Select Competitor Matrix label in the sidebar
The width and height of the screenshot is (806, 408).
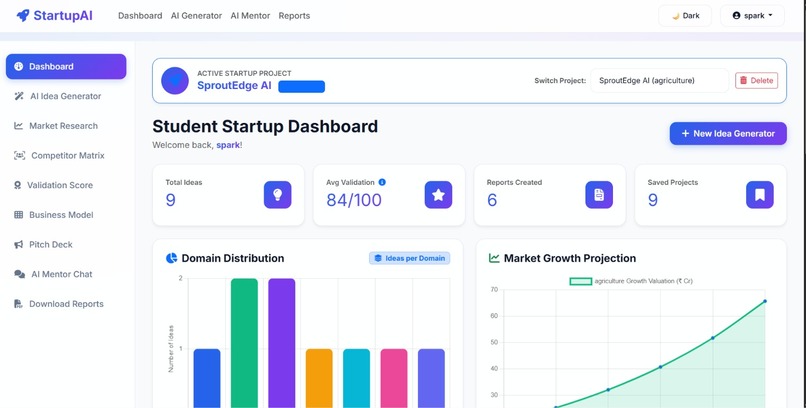coord(68,155)
